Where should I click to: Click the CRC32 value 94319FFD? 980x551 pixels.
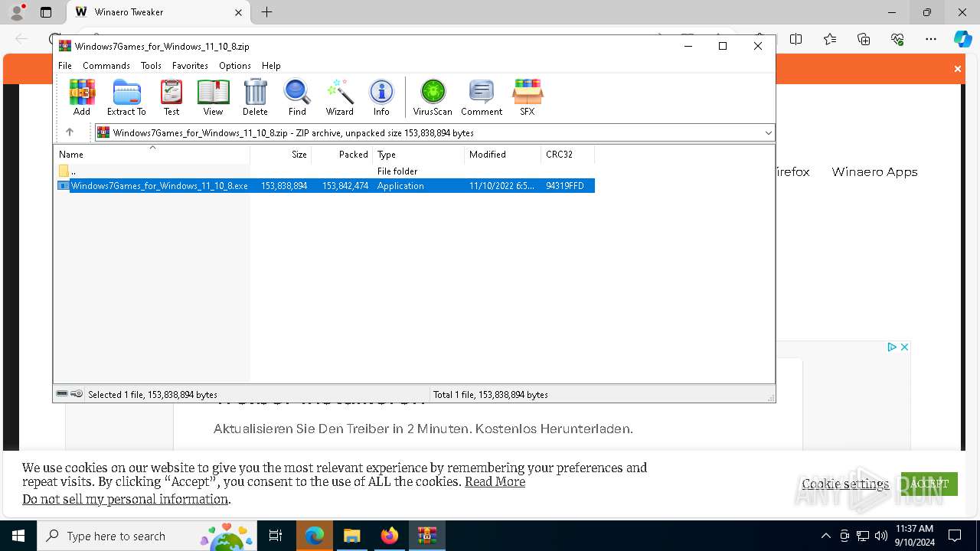[x=565, y=186]
